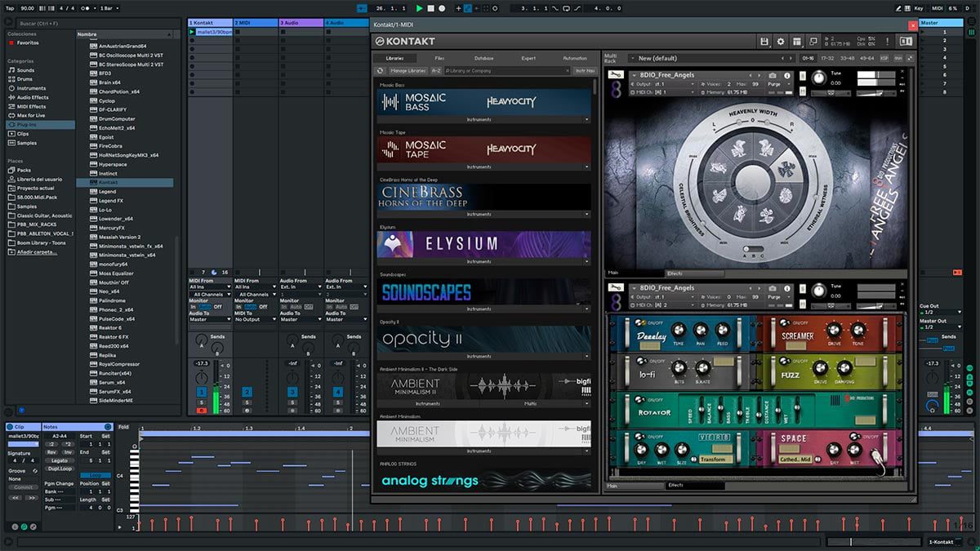Click the Tap tempo button

[x=8, y=8]
